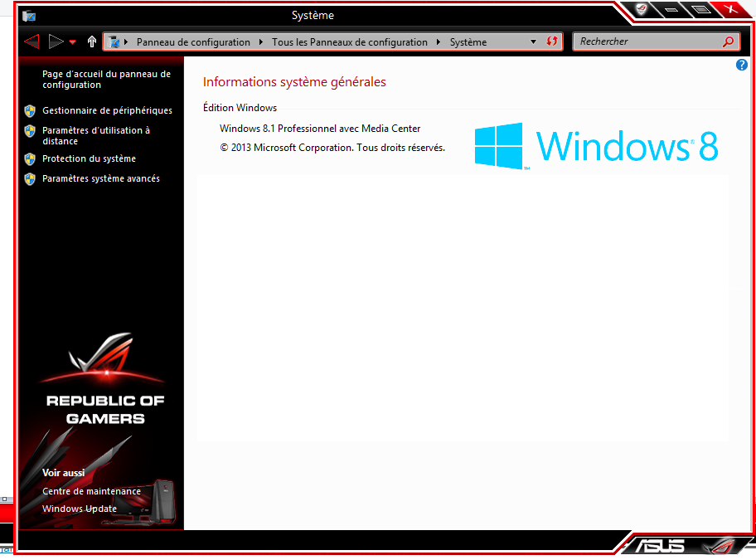
Task: Click the Windows 8 logo image
Action: pos(596,146)
